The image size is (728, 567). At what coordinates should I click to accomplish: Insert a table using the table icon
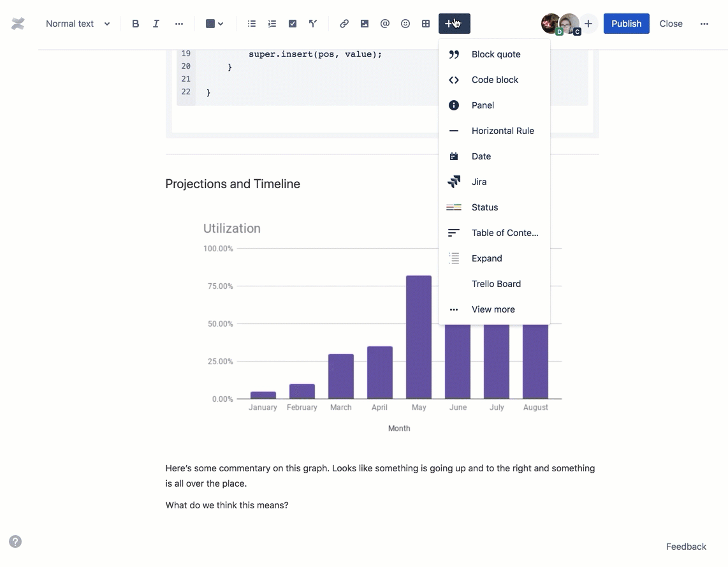(426, 23)
